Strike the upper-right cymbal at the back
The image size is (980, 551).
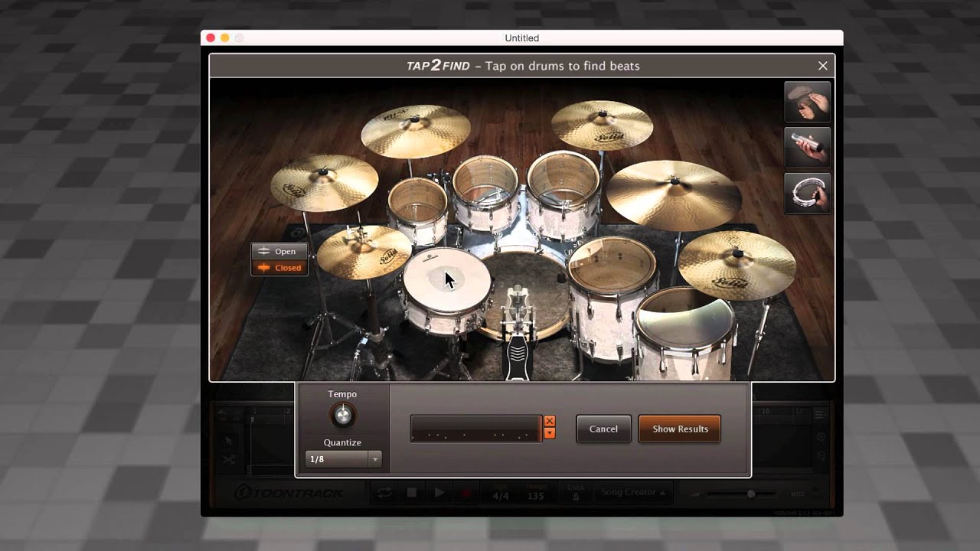(602, 125)
